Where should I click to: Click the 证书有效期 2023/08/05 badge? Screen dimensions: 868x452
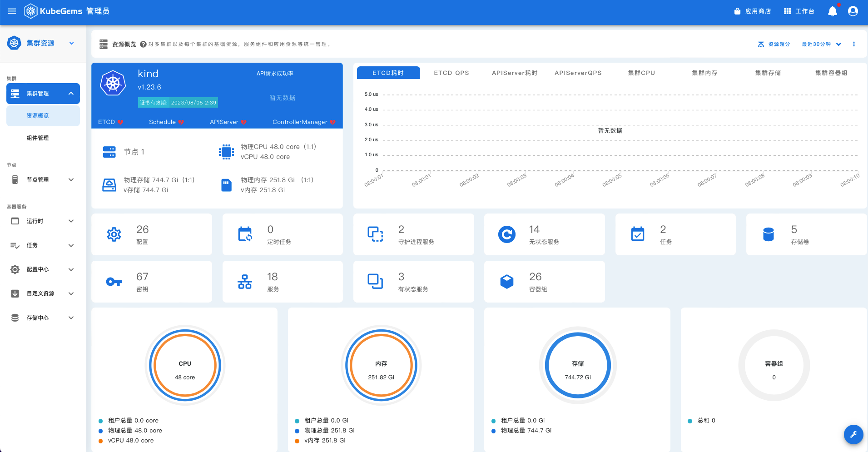click(178, 103)
